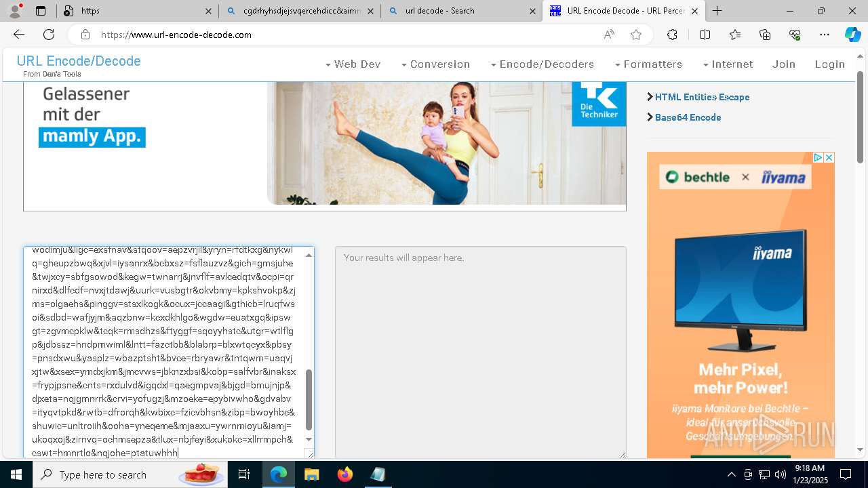Viewport: 868px width, 488px height.
Task: Click the input textarea scroll down arrow
Action: pos(309,439)
